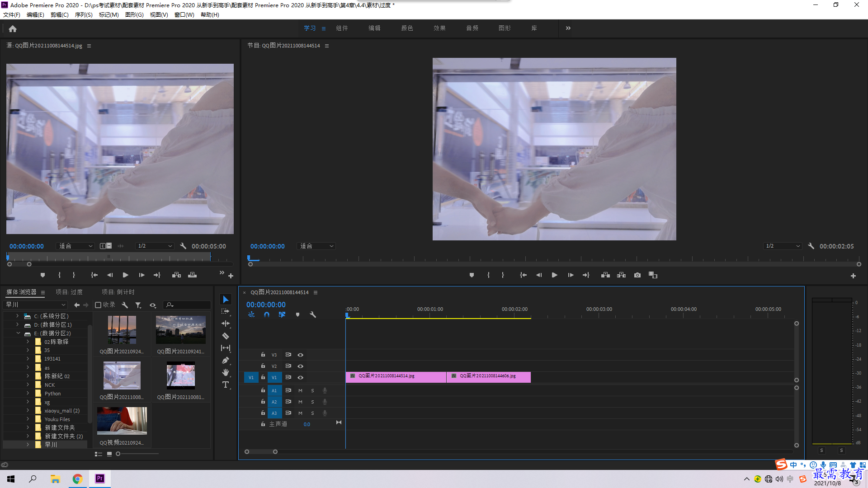Toggle snap in timeline
This screenshot has height=488, width=868.
point(267,314)
